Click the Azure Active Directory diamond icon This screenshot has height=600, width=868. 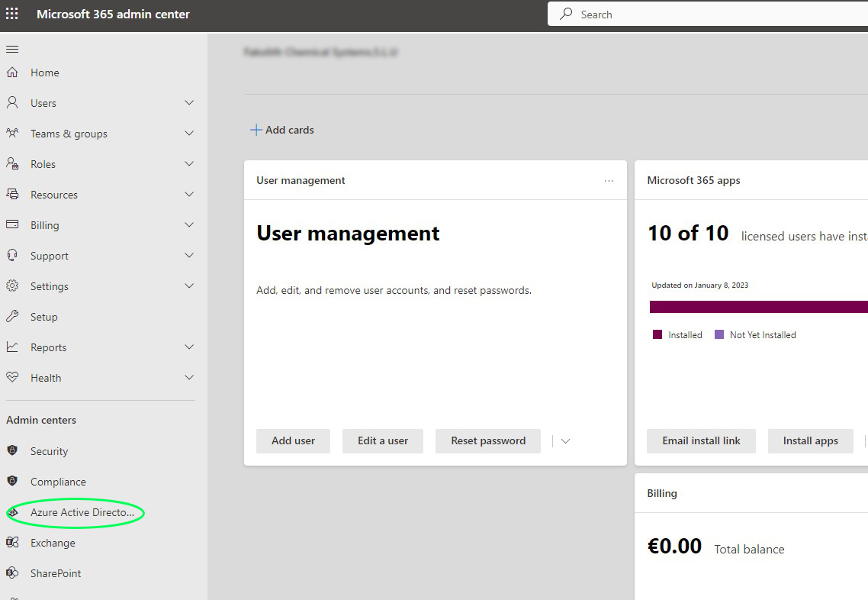[13, 512]
